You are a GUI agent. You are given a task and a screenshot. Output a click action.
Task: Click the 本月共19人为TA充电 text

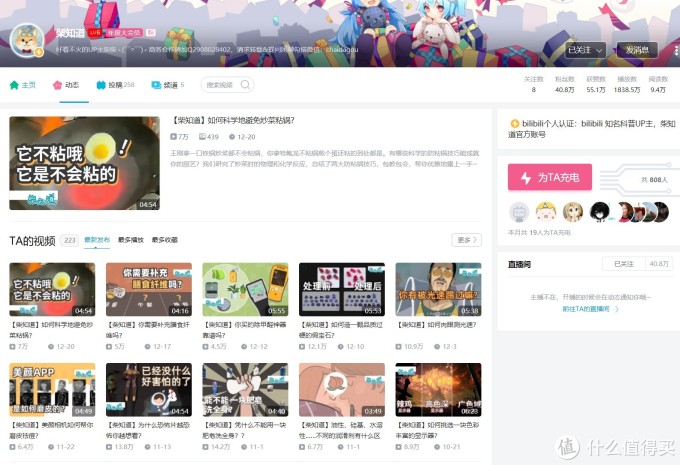click(x=539, y=232)
